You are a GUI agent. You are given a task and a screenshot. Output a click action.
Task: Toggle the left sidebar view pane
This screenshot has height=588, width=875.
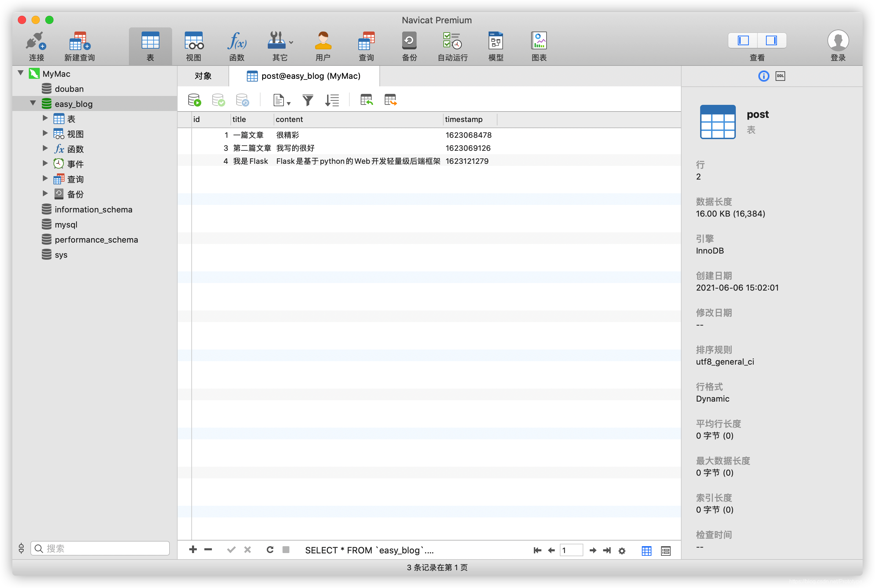pyautogui.click(x=743, y=40)
